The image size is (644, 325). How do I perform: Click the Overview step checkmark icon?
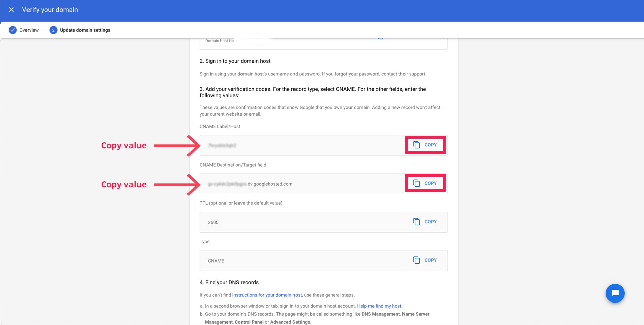13,30
